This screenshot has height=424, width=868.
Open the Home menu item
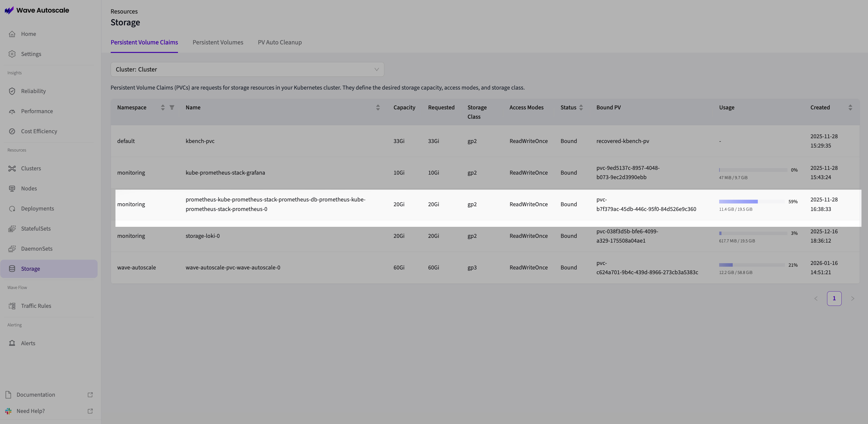click(x=49, y=34)
